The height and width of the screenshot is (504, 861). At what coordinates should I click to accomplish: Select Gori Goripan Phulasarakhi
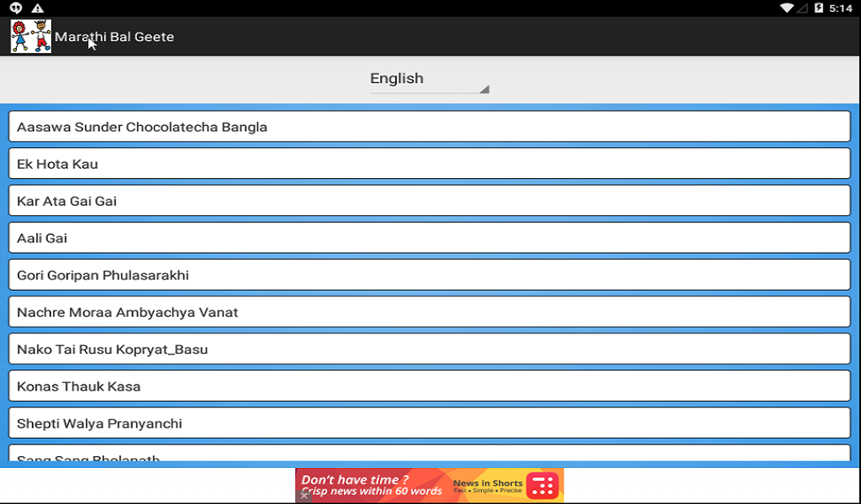click(x=429, y=275)
